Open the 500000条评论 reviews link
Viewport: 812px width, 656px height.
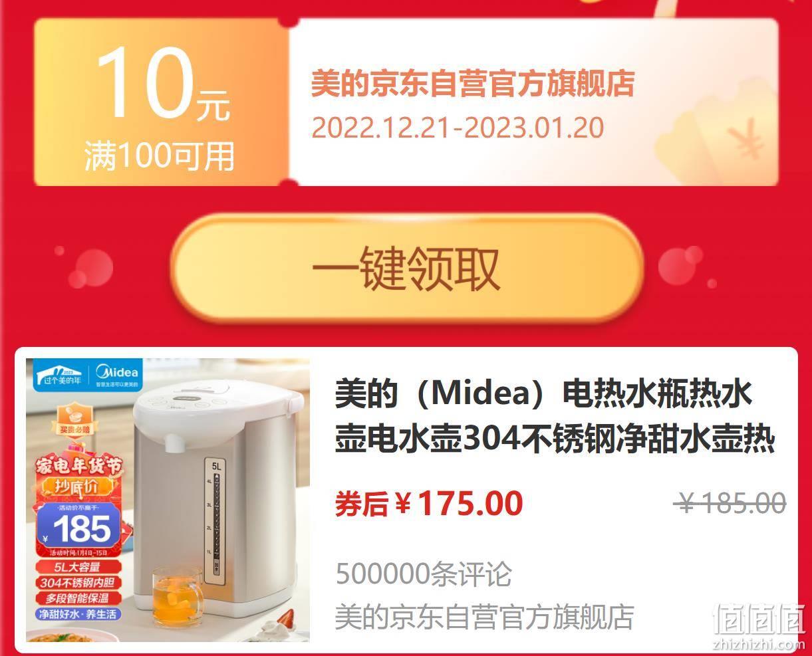click(424, 574)
